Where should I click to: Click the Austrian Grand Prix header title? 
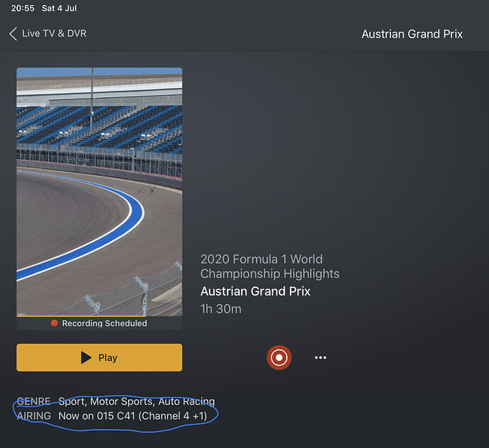click(412, 34)
